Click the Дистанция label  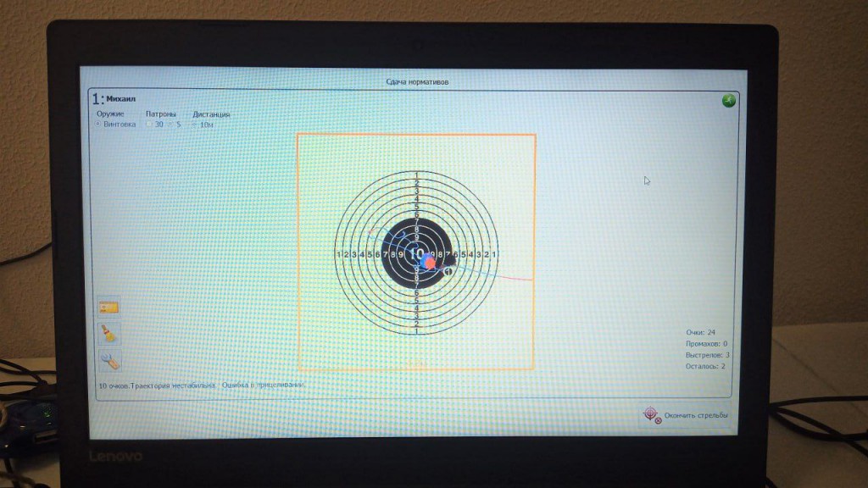(x=211, y=114)
